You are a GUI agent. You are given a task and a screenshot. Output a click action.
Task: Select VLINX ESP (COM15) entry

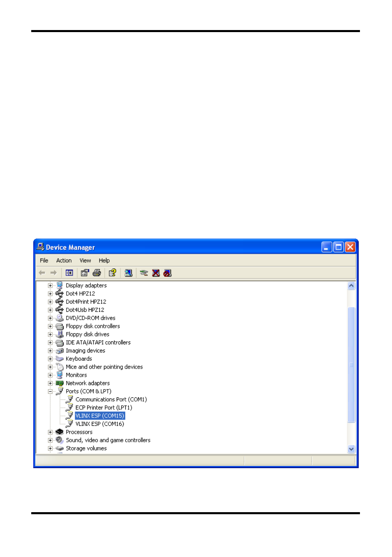point(100,416)
